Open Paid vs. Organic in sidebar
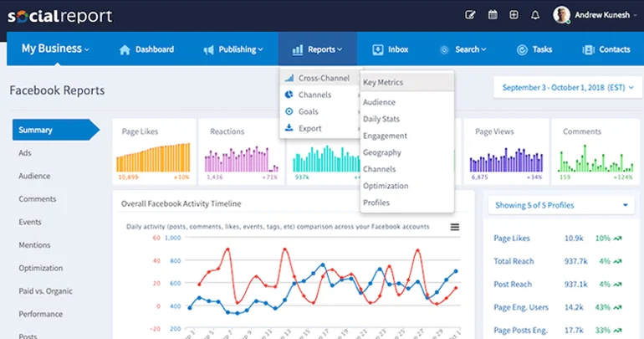644x339 pixels. tap(46, 291)
